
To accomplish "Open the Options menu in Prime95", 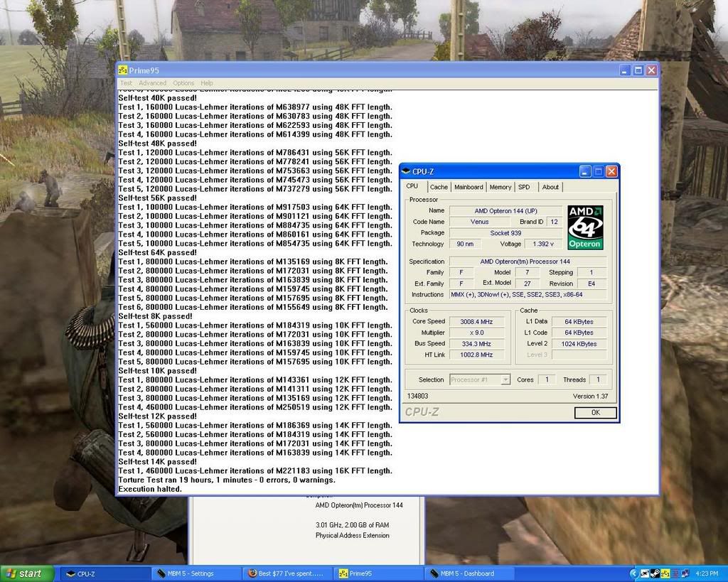I will coord(183,83).
